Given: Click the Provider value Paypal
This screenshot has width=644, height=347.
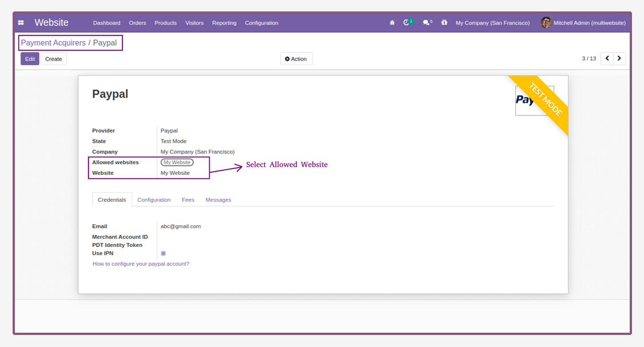Looking at the screenshot, I should click(169, 130).
